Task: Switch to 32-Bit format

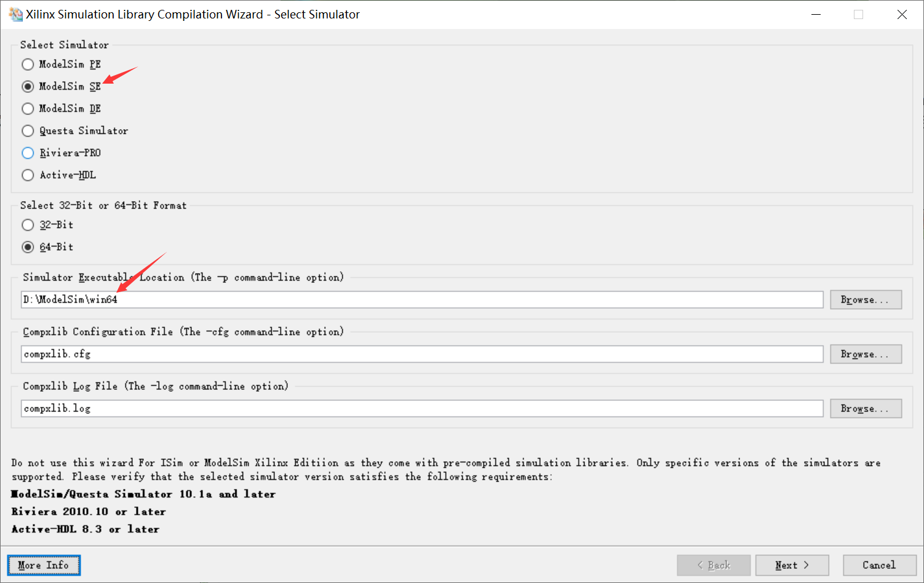Action: 28,224
